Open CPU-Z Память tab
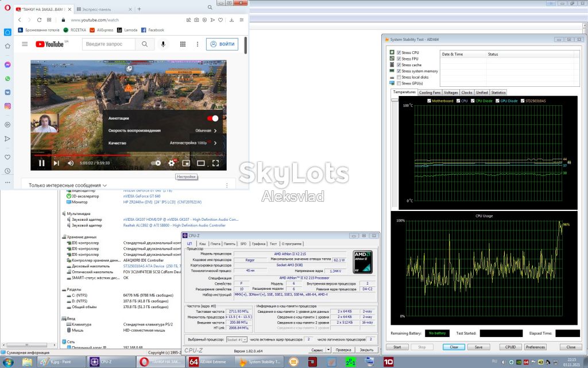The width and height of the screenshot is (588, 368). pos(230,244)
